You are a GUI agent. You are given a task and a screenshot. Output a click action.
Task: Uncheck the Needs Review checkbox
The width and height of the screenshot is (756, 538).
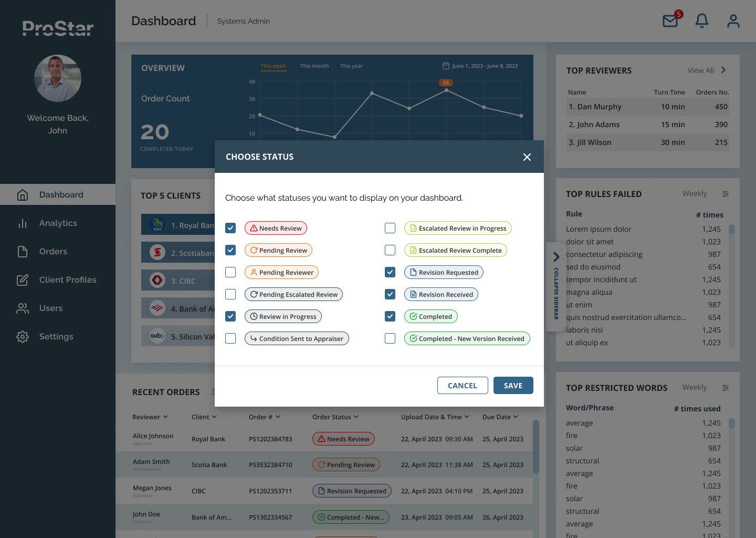[230, 228]
